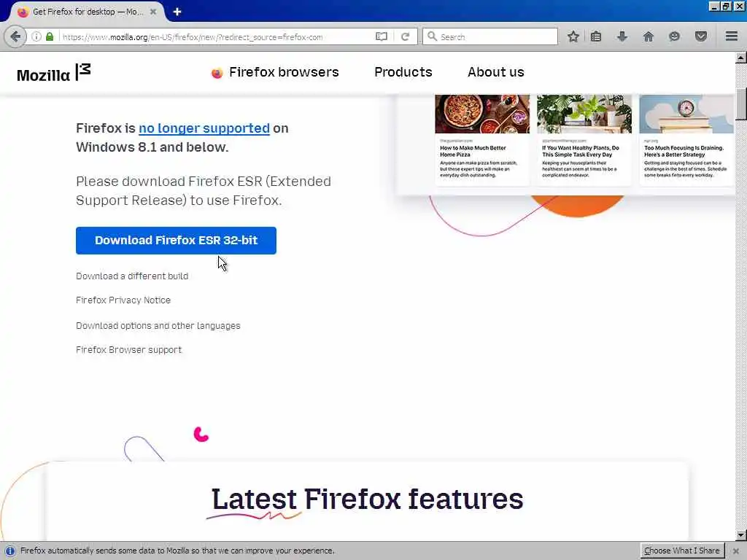The height and width of the screenshot is (560, 747).
Task: Dismiss the data sharing notification bar
Action: coord(735,551)
